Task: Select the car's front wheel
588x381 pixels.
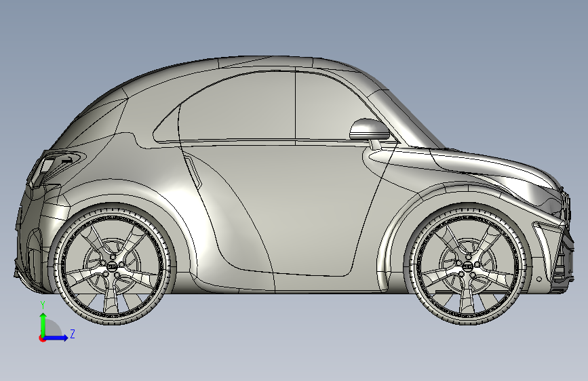Action: pyautogui.click(x=468, y=265)
